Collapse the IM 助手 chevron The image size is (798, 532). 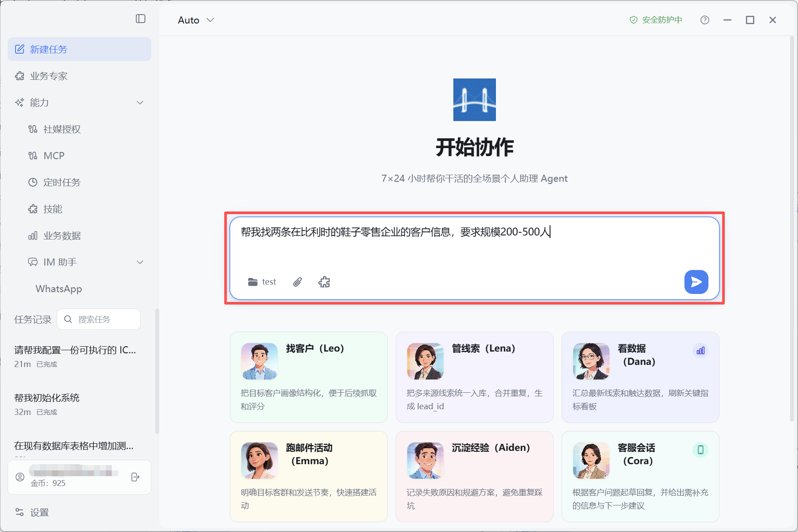pyautogui.click(x=140, y=262)
